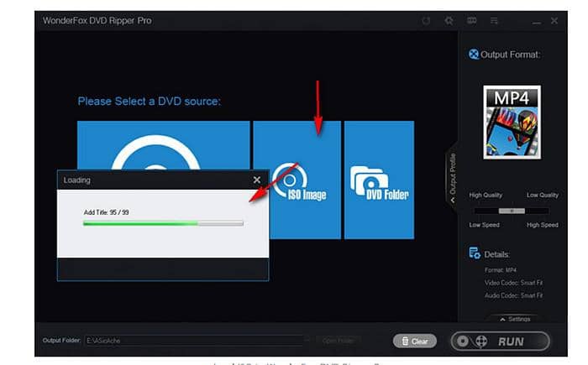Click the Open Folder button
This screenshot has width=588, height=365.
click(338, 341)
